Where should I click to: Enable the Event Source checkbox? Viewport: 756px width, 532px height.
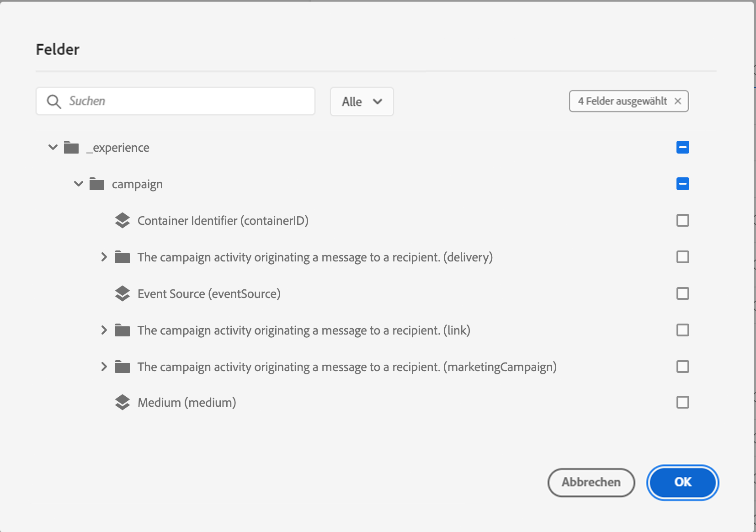coord(682,293)
